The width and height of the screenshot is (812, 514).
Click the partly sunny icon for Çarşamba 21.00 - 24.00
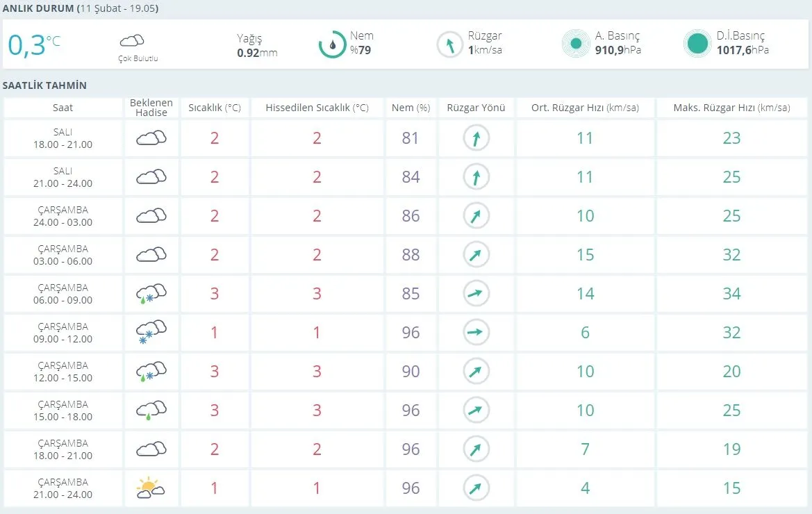click(x=151, y=488)
